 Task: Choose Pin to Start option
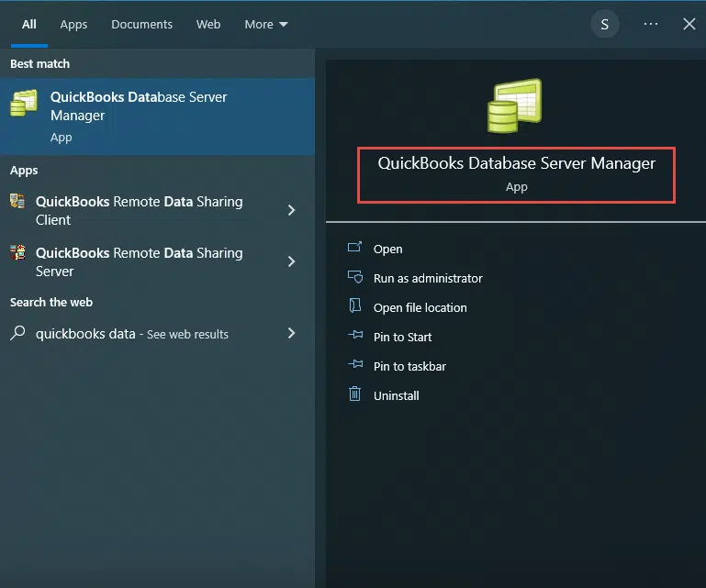(402, 337)
